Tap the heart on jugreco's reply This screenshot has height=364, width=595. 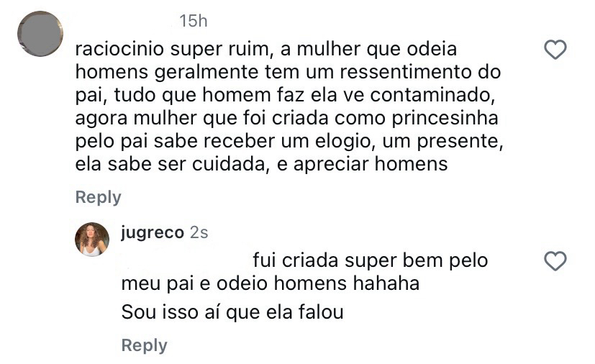coord(555,261)
